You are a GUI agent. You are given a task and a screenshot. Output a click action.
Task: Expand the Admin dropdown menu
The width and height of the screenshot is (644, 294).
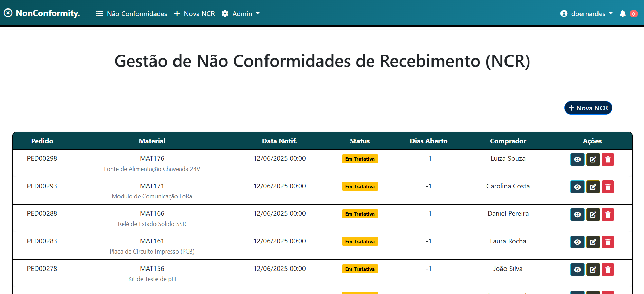pyautogui.click(x=241, y=14)
